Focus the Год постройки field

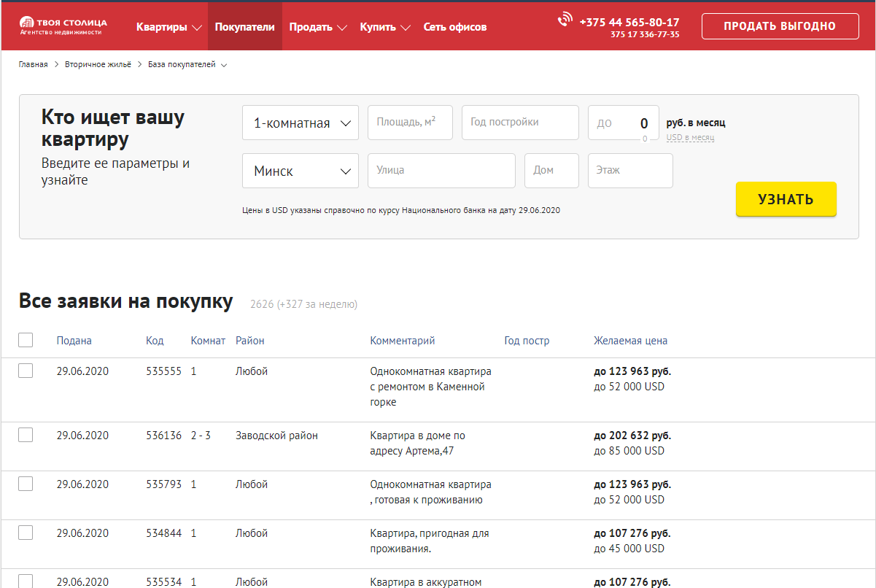(x=519, y=123)
